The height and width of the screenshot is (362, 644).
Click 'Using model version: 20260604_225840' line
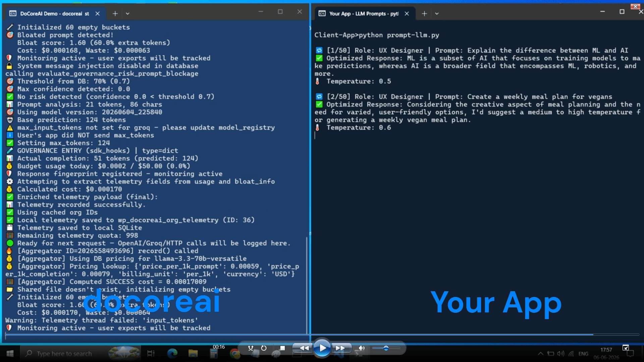point(84,112)
